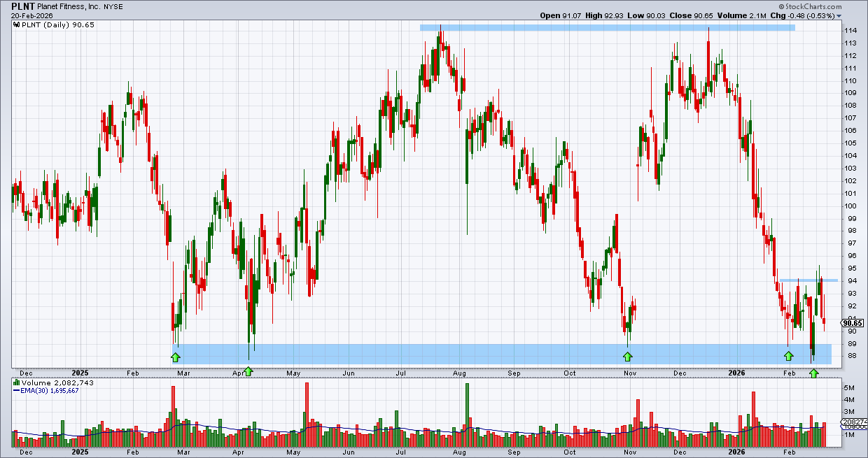The width and height of the screenshot is (868, 458).
Task: Click the Volume 2,082,743 legend text
Action: [x=57, y=383]
